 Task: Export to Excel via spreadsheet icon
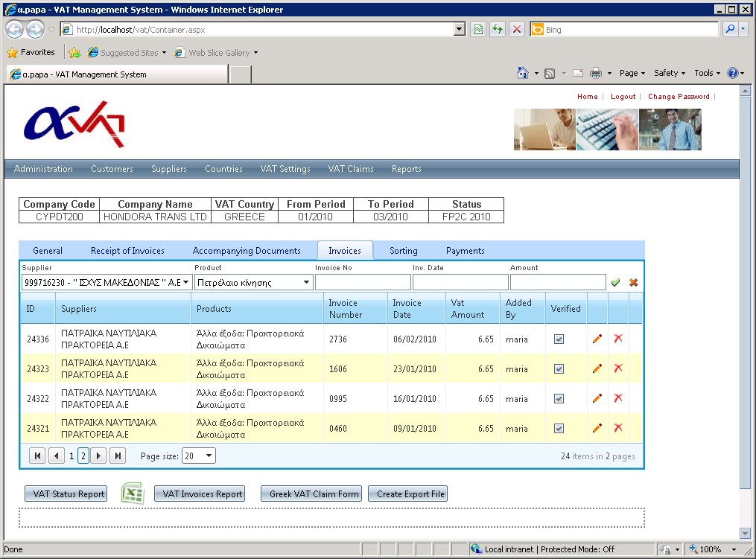(132, 493)
